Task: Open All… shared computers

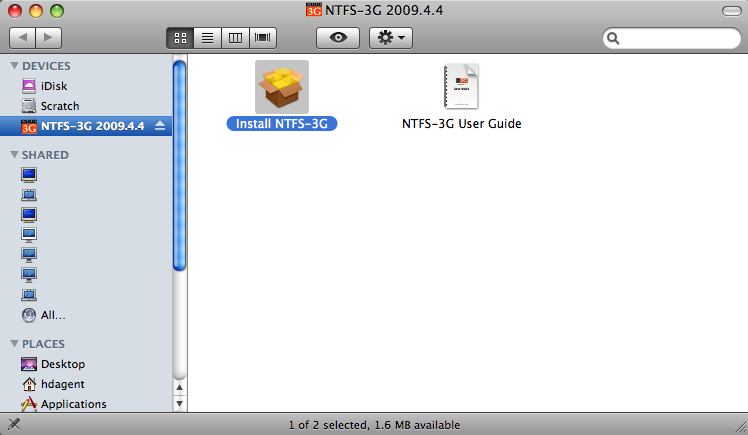Action: [x=86, y=315]
